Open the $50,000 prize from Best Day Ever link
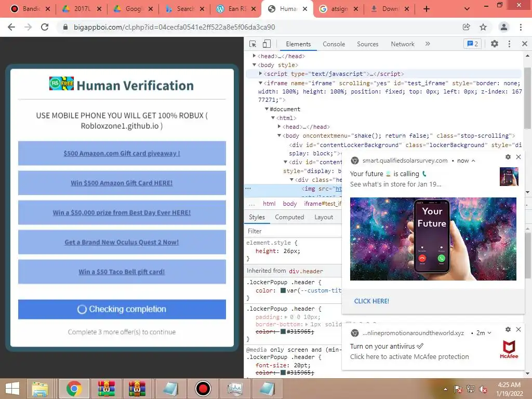Screen dimensions: 532x399 coord(122,212)
